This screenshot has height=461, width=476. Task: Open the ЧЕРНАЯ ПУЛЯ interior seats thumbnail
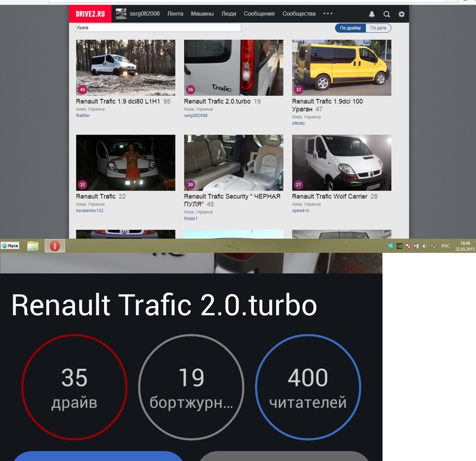click(234, 163)
